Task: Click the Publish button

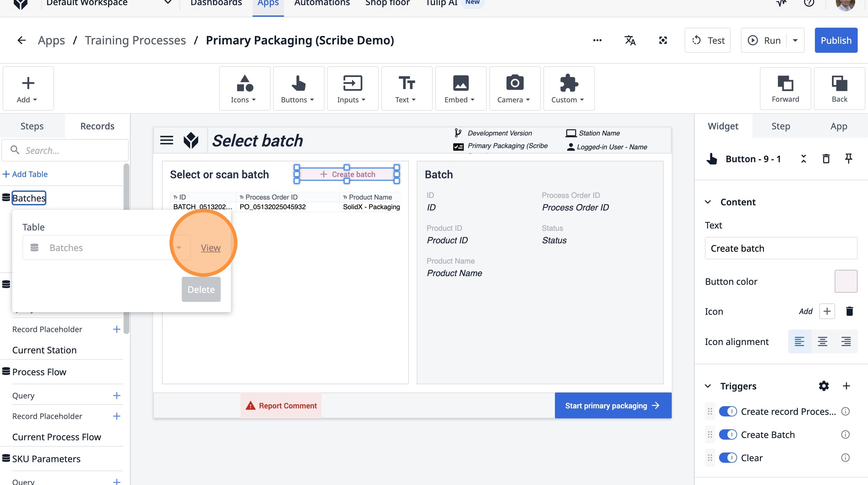Action: click(836, 41)
